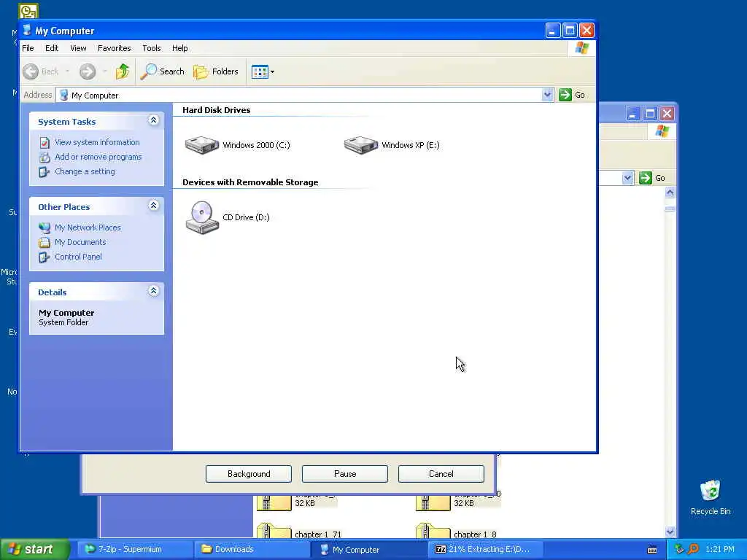
Task: Click the Add or remove programs icon
Action: click(44, 157)
